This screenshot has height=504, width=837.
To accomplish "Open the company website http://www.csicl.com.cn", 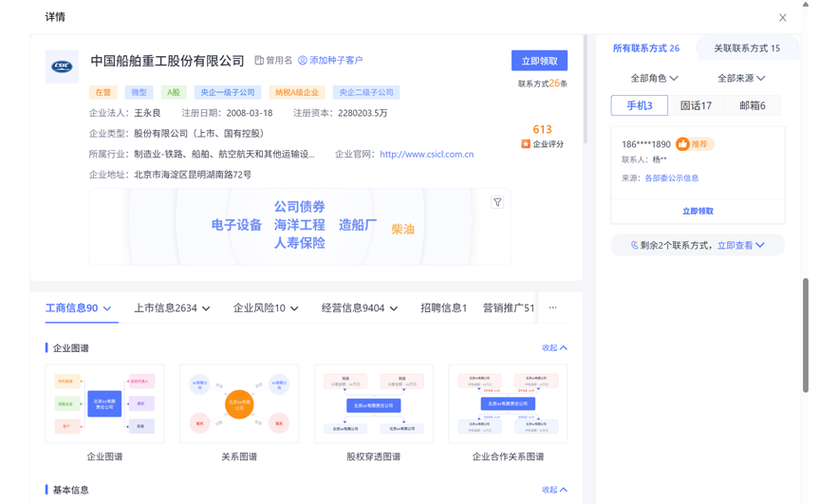I will [x=426, y=155].
